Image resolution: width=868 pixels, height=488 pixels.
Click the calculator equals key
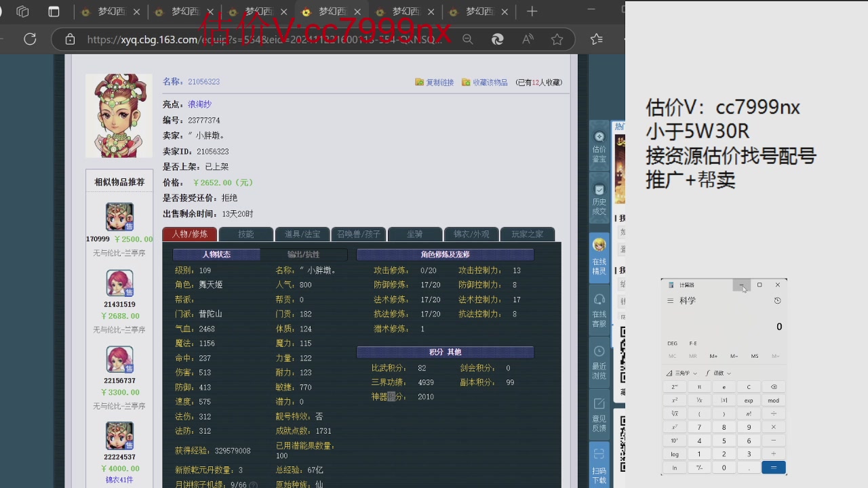(x=774, y=467)
